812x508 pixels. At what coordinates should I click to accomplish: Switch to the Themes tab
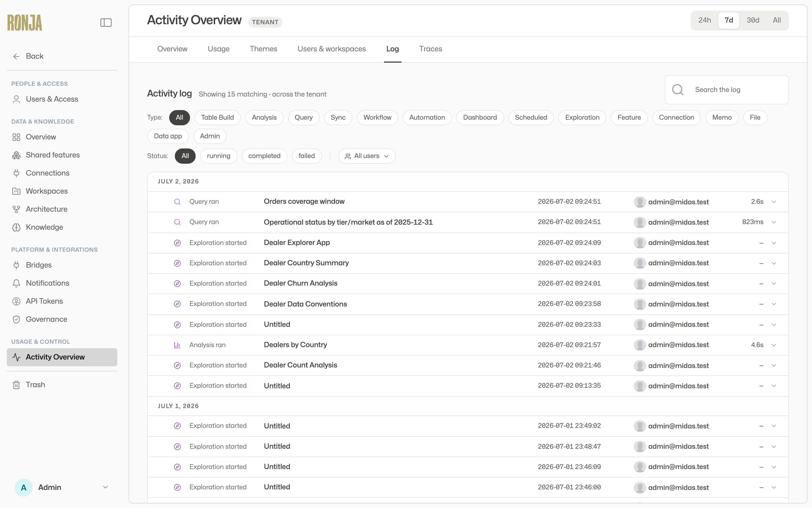(x=263, y=49)
